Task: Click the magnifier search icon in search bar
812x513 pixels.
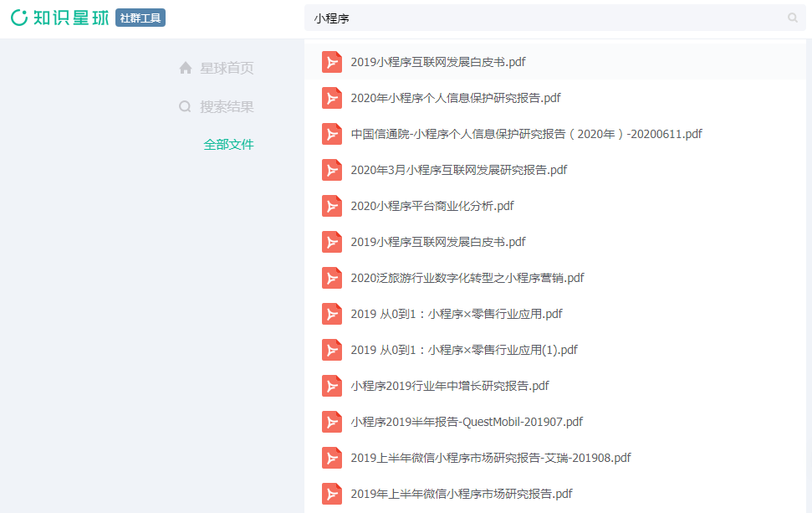Action: pyautogui.click(x=792, y=18)
